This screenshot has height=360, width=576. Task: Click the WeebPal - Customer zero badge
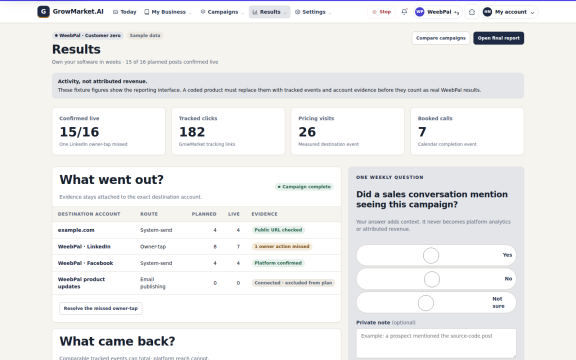click(x=87, y=36)
